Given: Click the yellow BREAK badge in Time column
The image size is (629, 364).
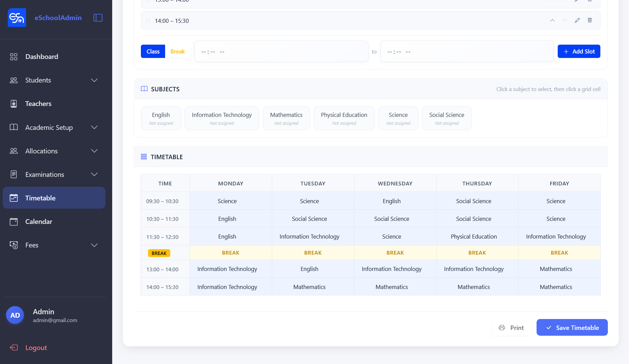Looking at the screenshot, I should point(159,253).
